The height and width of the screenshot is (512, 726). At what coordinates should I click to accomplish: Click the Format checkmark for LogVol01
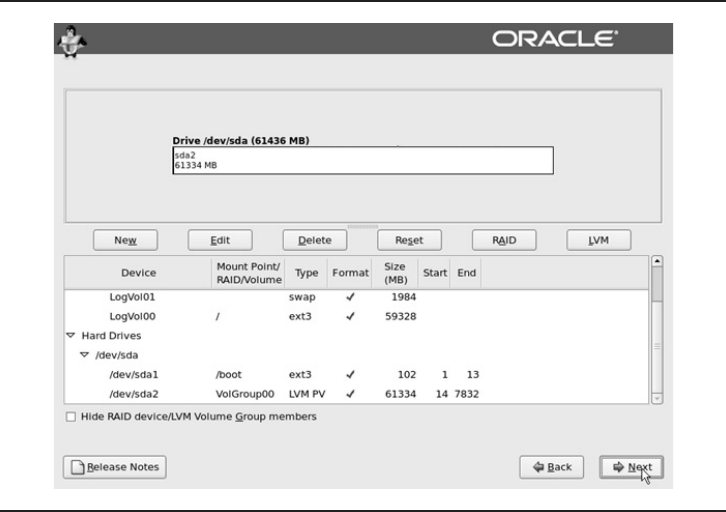350,297
